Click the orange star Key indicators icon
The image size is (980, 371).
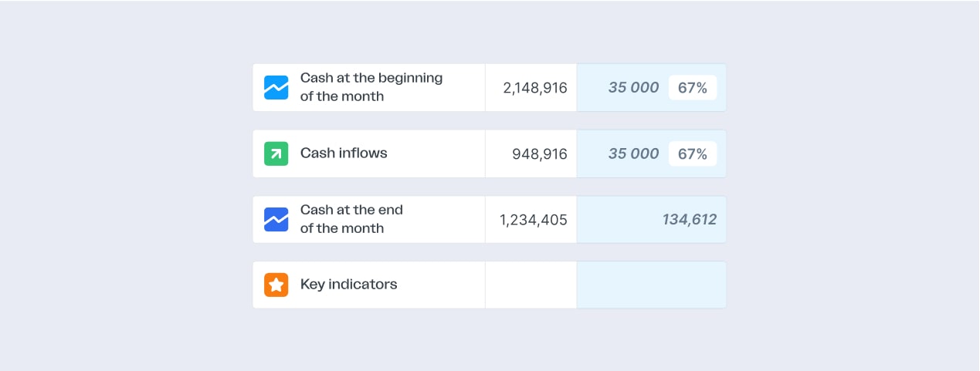tap(276, 285)
